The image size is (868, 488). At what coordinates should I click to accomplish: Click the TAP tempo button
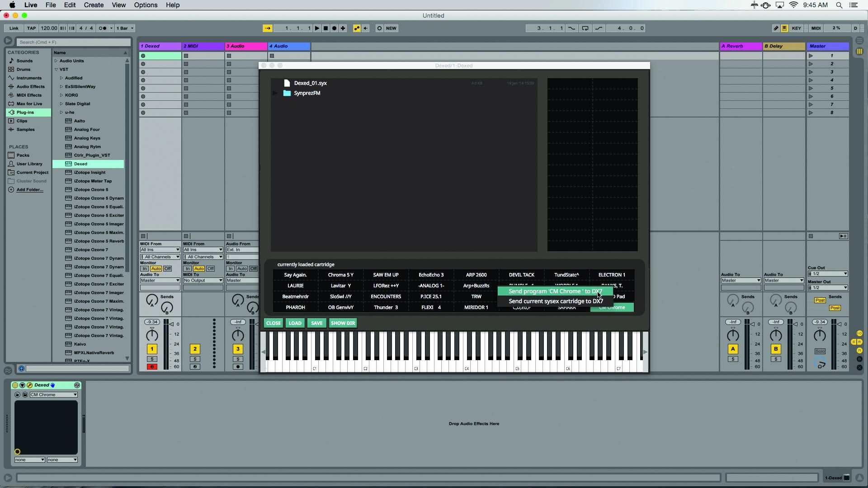(31, 28)
